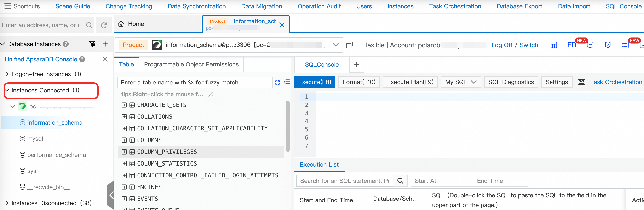Refresh the table list
Screen dimensions: 644x210
(x=277, y=82)
